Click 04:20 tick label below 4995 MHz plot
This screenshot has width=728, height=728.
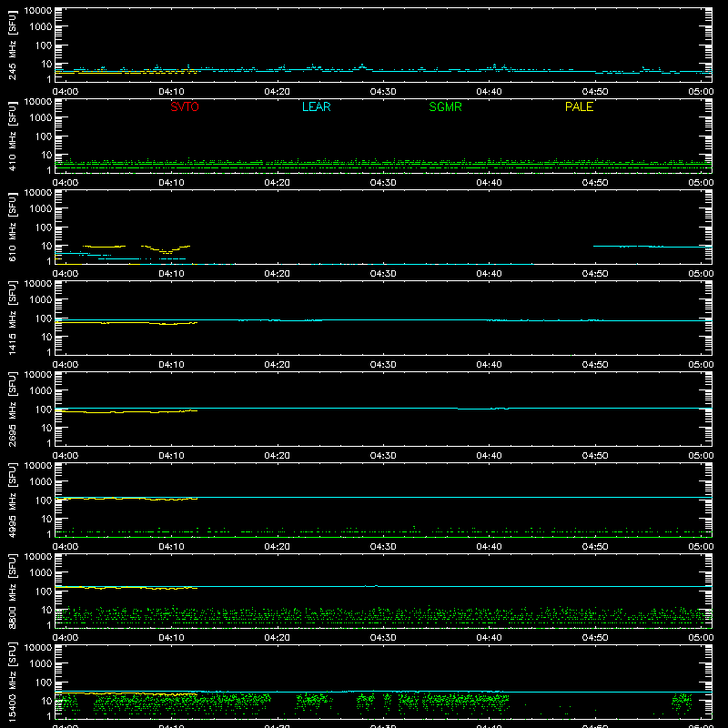[x=278, y=547]
